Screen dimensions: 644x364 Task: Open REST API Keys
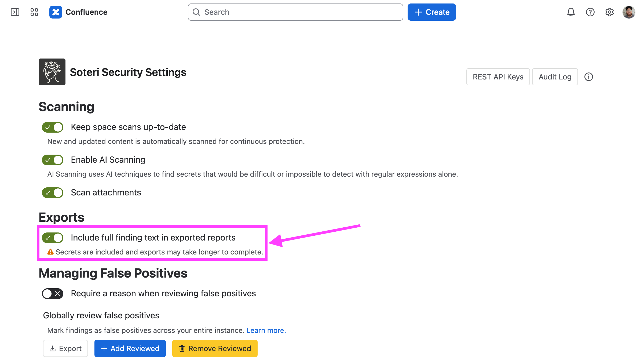(x=498, y=77)
